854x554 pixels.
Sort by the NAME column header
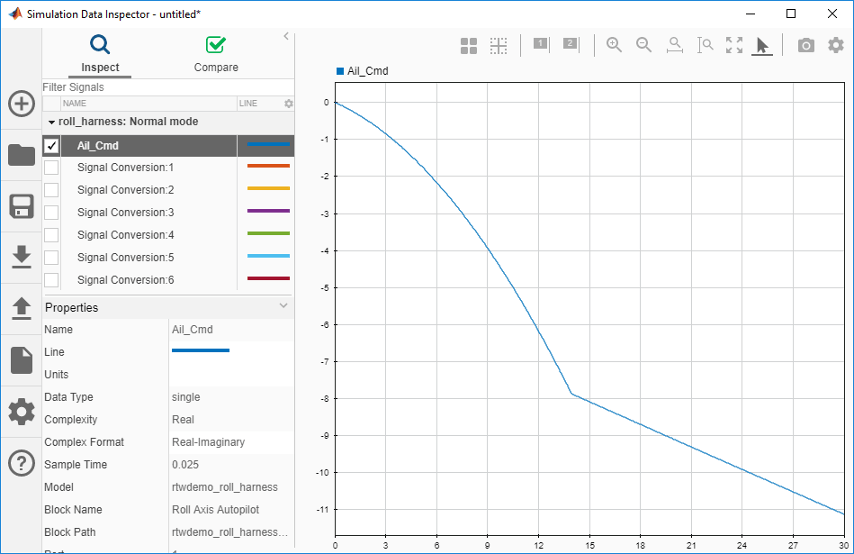coord(149,104)
